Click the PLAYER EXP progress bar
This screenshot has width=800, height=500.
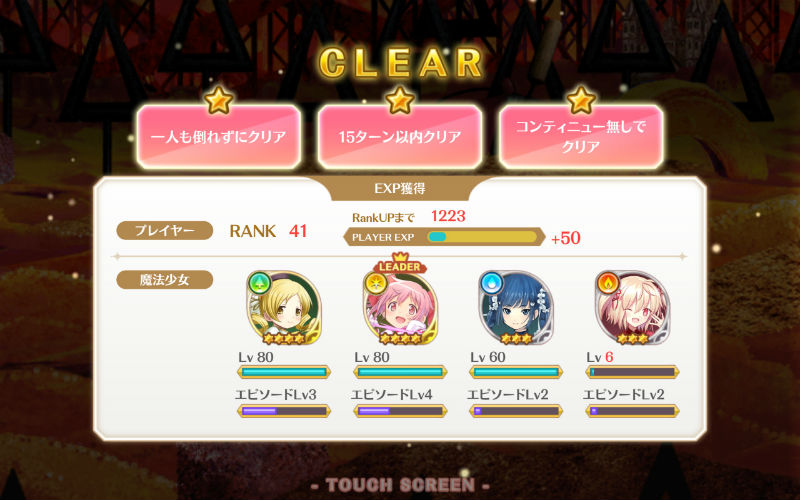click(x=482, y=237)
